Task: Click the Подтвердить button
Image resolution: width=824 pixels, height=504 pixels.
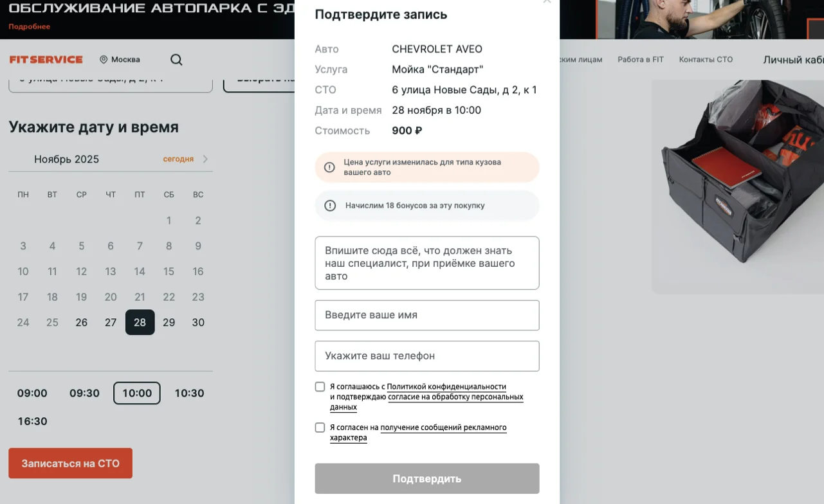Action: click(x=426, y=478)
